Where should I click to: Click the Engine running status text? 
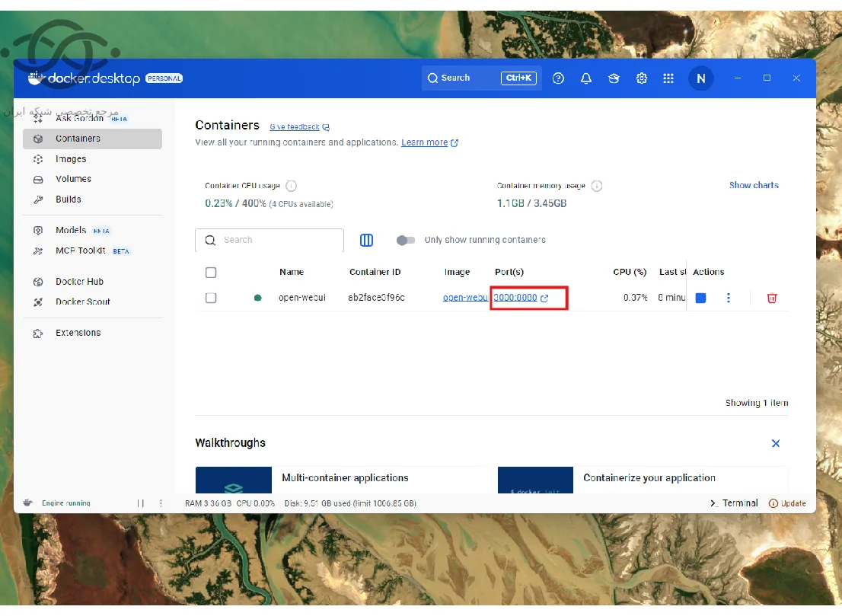[66, 503]
